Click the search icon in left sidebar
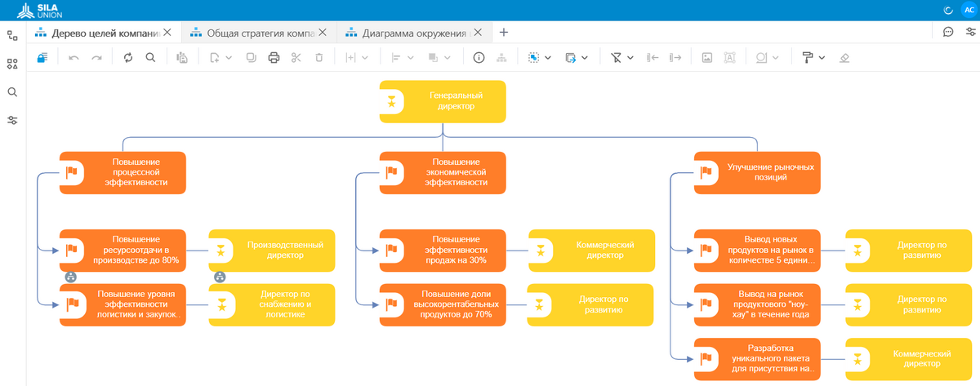Viewport: 980px width, 386px height. [x=12, y=92]
